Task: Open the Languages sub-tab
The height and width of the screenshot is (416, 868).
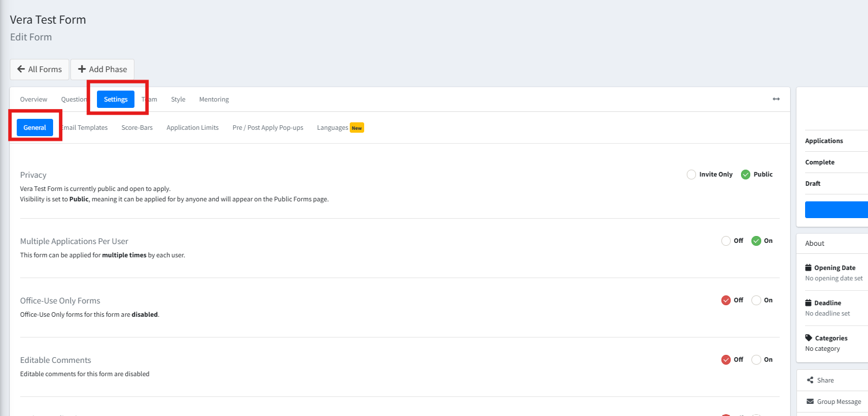Action: click(x=332, y=128)
